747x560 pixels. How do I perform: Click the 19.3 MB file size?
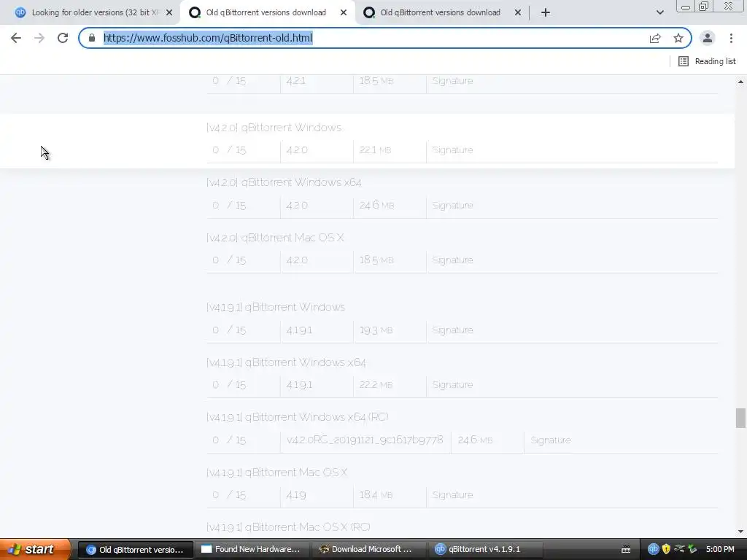376,330
